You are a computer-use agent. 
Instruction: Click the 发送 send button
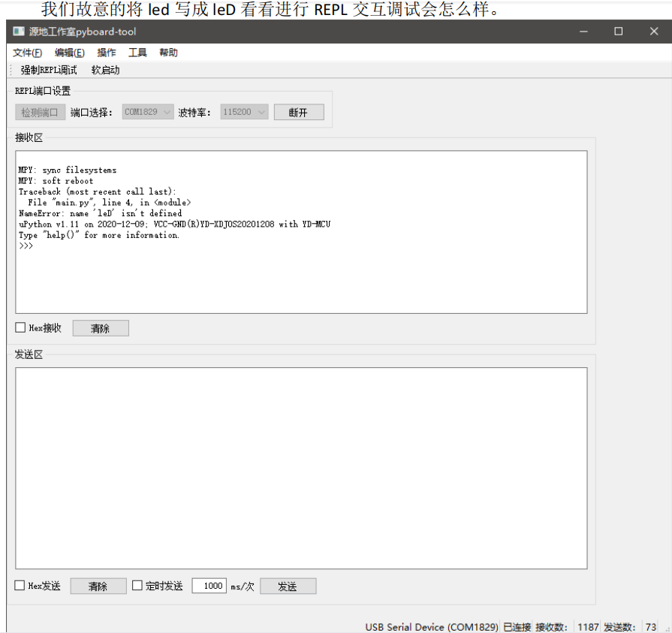288,586
